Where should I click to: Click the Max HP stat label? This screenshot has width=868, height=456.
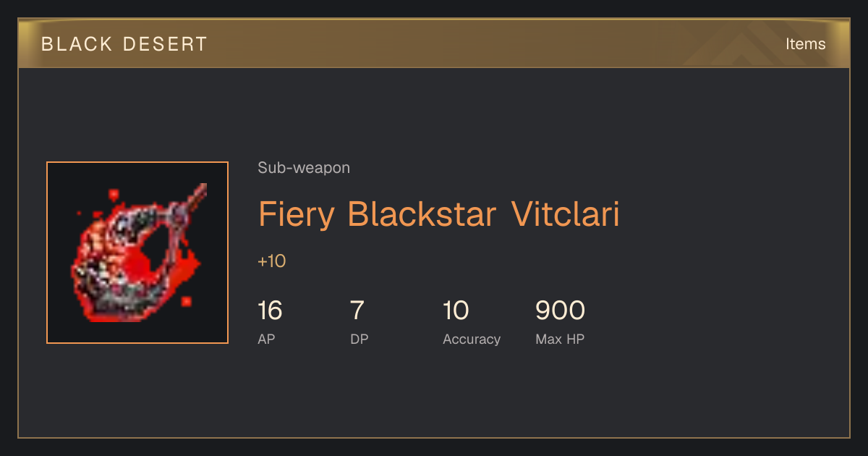(560, 339)
